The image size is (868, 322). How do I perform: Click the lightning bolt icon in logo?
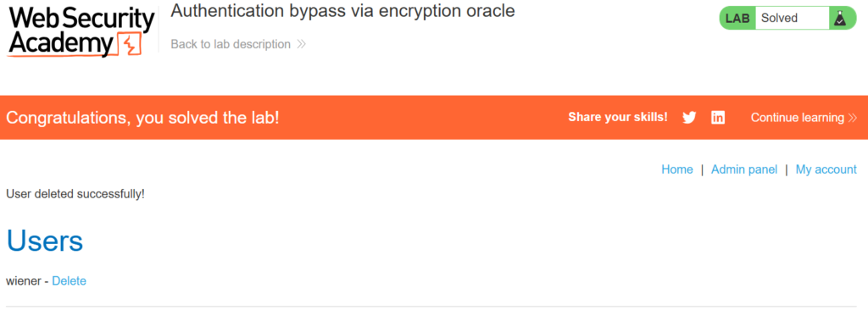pos(131,45)
